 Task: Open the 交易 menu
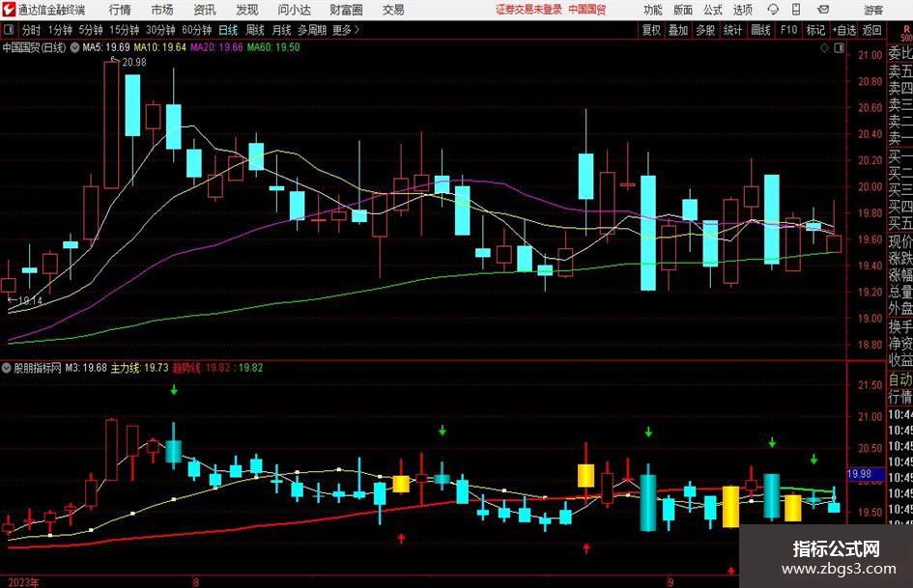393,10
